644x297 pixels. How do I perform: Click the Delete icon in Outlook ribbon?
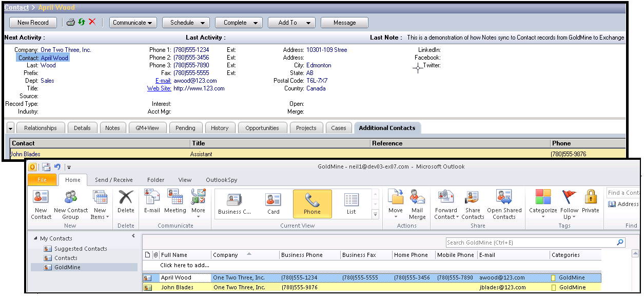(x=126, y=201)
